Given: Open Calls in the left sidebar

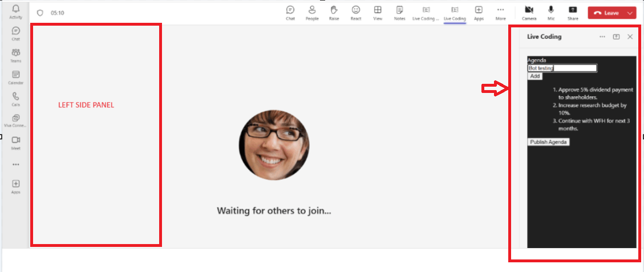Looking at the screenshot, I should 15,99.
